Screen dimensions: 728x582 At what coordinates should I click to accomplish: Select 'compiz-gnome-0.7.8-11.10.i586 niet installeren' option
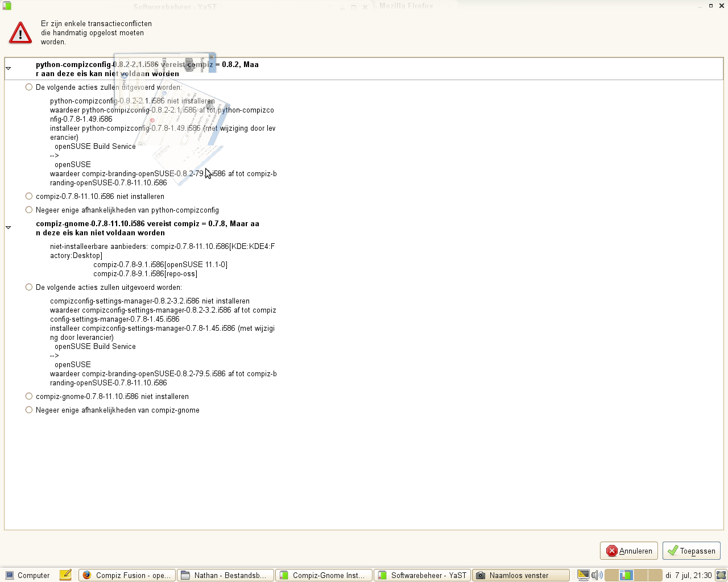point(29,396)
